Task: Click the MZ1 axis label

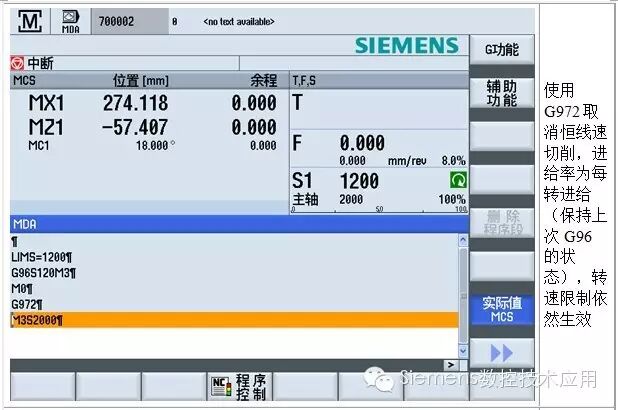Action: point(46,127)
